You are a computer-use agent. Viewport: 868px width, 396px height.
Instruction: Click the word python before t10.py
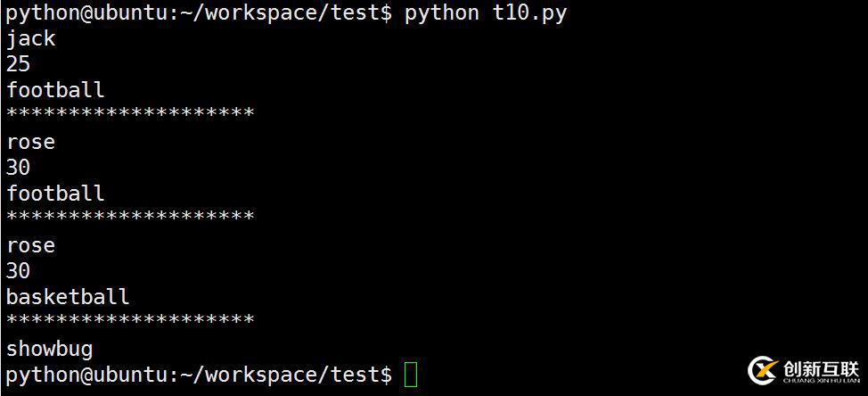(x=441, y=13)
